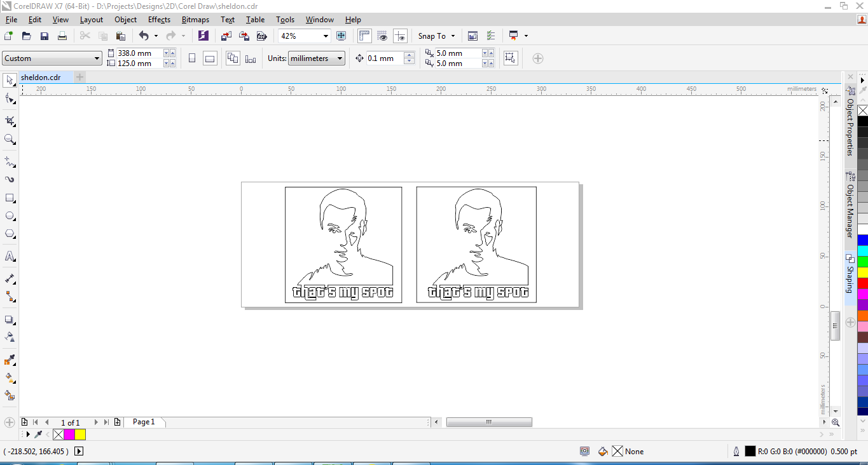
Task: Open the Table menu
Action: (255, 20)
